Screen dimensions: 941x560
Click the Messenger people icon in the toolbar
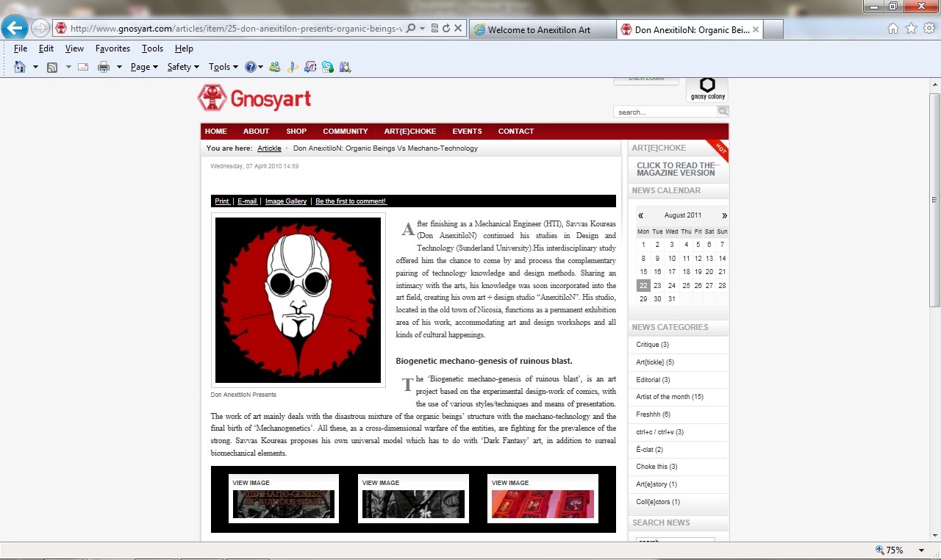coord(275,67)
